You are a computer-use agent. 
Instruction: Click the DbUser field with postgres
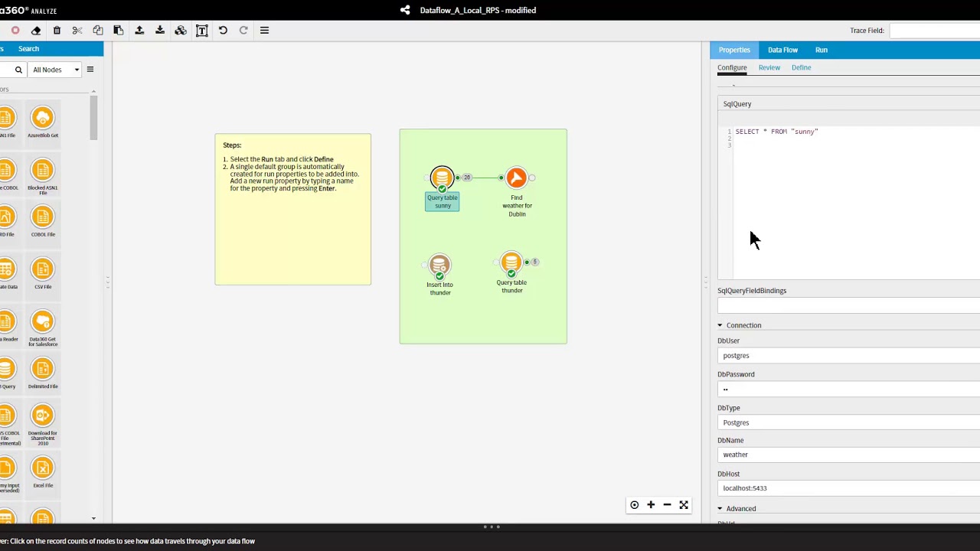pos(848,356)
